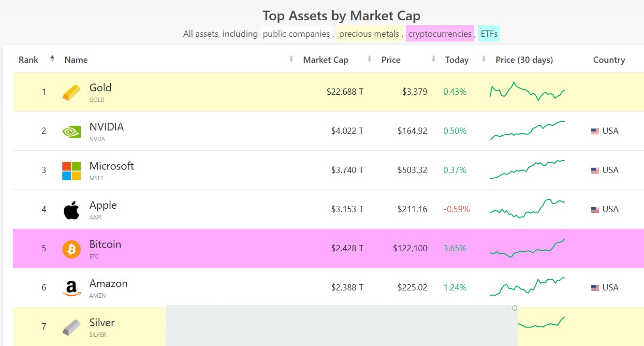Click Bitcoin price $122,100
This screenshot has height=346, width=644.
click(x=410, y=248)
